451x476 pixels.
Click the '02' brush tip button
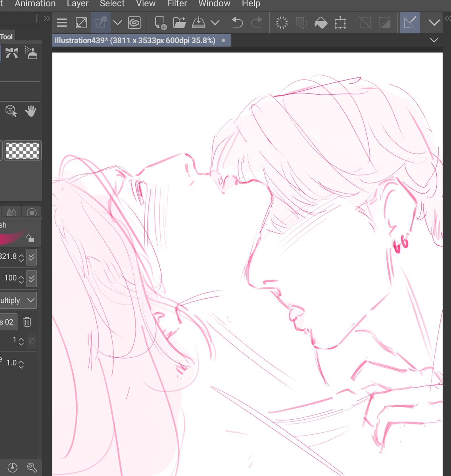coord(8,322)
